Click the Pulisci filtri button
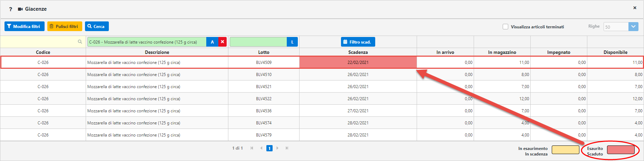 (65, 26)
